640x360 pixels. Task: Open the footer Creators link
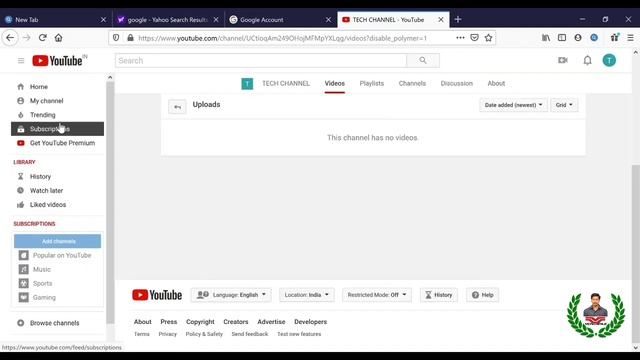pyautogui.click(x=236, y=322)
